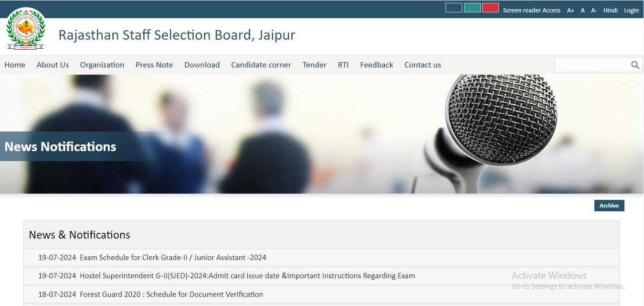Increase font size with A+
Image resolution: width=644 pixels, height=306 pixels.
(x=570, y=11)
